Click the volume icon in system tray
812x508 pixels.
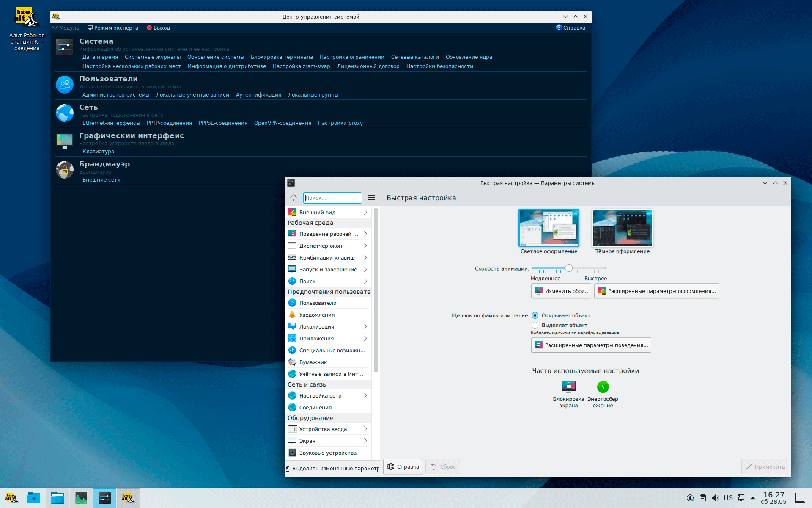(715, 498)
